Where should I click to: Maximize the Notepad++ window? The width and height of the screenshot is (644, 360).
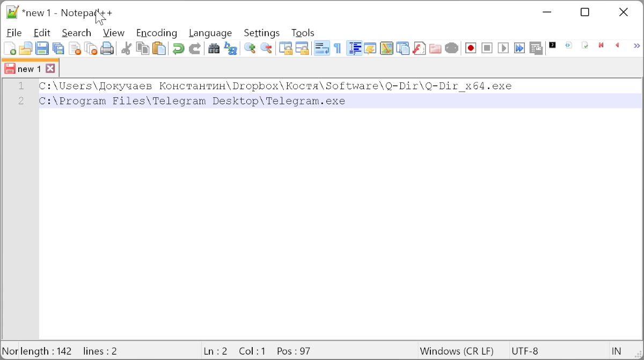[x=585, y=12]
